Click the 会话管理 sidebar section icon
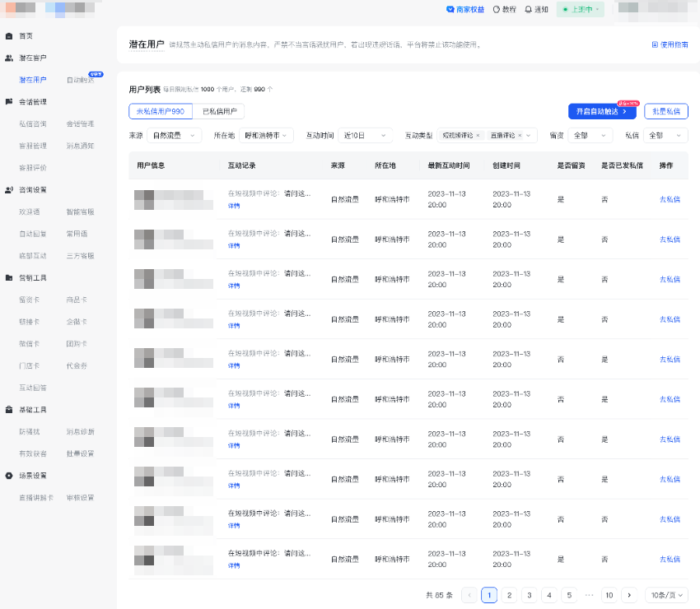Image resolution: width=700 pixels, height=609 pixels. pyautogui.click(x=10, y=100)
